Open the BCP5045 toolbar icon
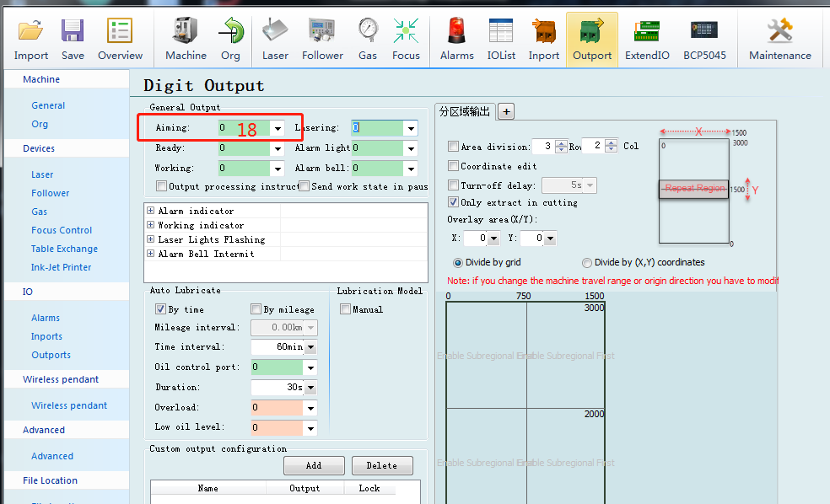830x504 pixels. click(704, 32)
